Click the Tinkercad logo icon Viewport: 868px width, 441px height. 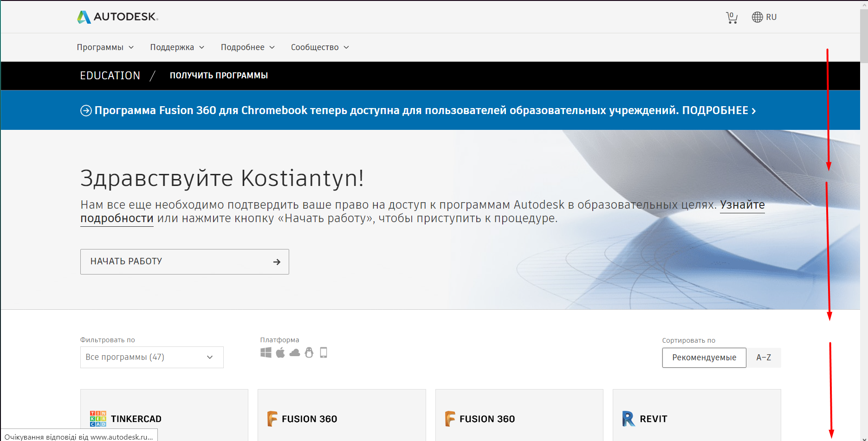(98, 419)
